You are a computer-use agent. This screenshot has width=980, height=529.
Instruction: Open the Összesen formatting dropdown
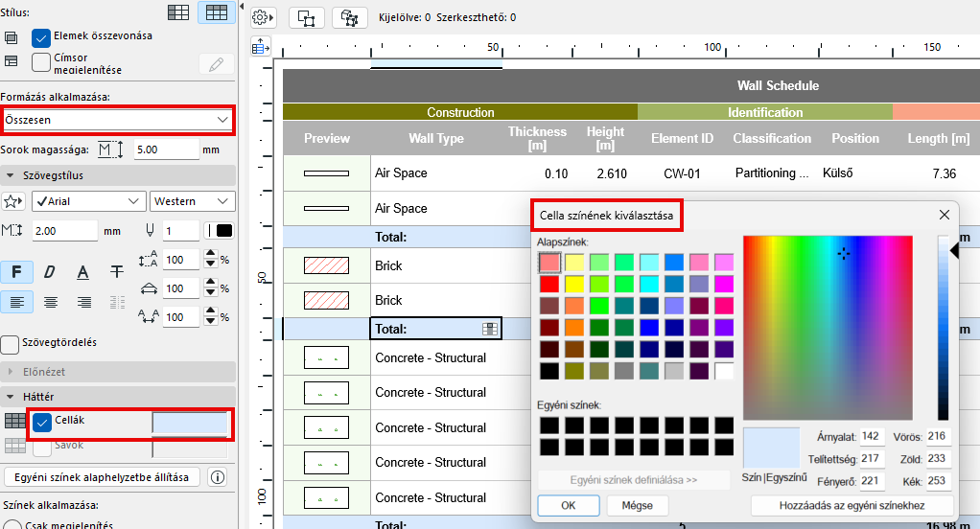117,120
